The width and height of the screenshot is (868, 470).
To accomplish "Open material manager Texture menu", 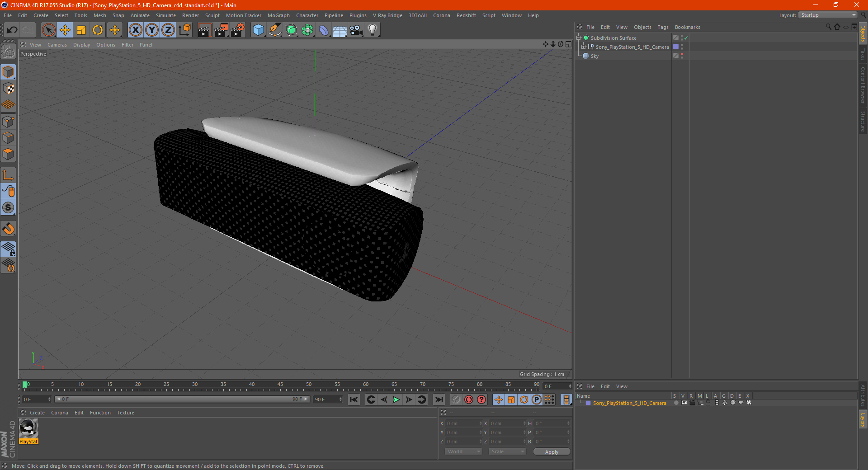I will [x=126, y=413].
